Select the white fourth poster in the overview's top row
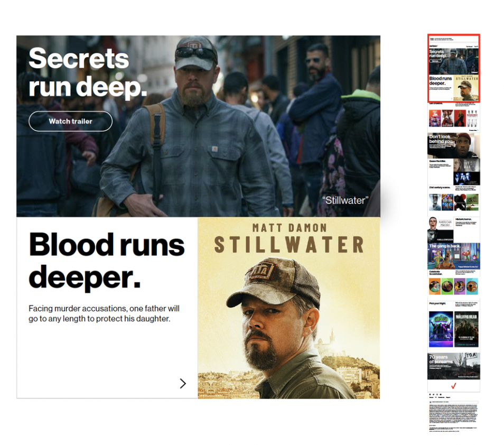Screen dimensions: 504x445 coord(472,118)
